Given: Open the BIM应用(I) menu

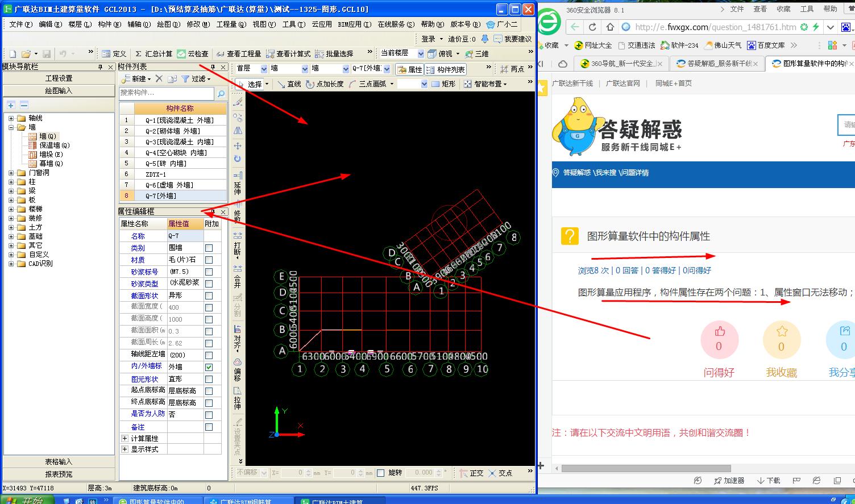Looking at the screenshot, I should [x=354, y=24].
